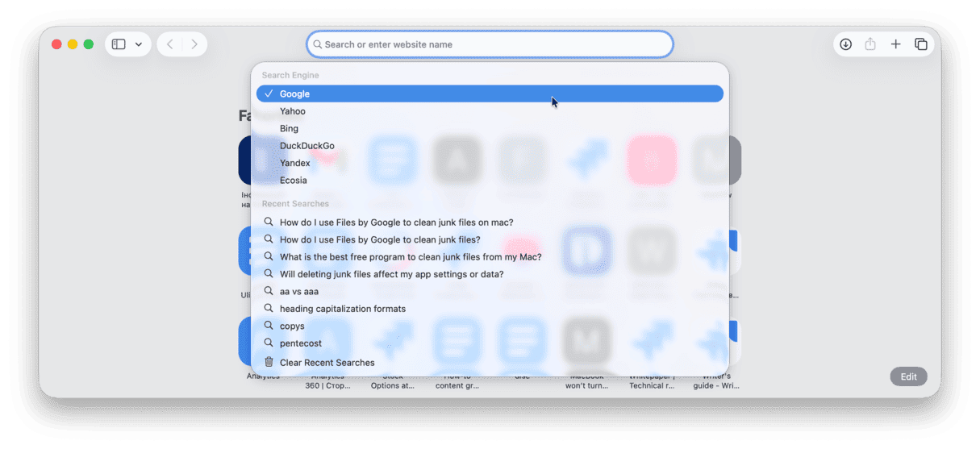Viewport: 980px width, 449px height.
Task: Open the Share icon in toolbar
Action: [870, 44]
